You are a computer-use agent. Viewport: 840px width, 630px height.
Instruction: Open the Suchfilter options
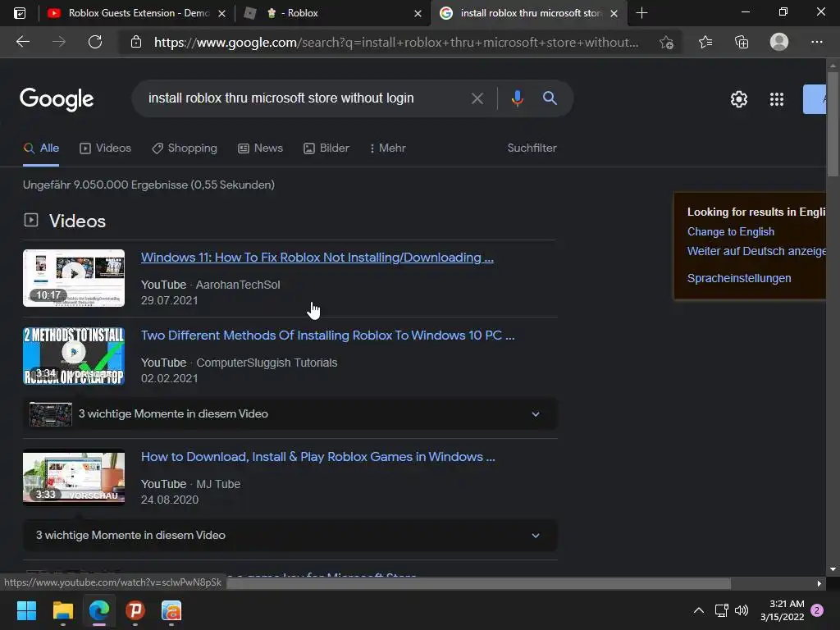(532, 148)
